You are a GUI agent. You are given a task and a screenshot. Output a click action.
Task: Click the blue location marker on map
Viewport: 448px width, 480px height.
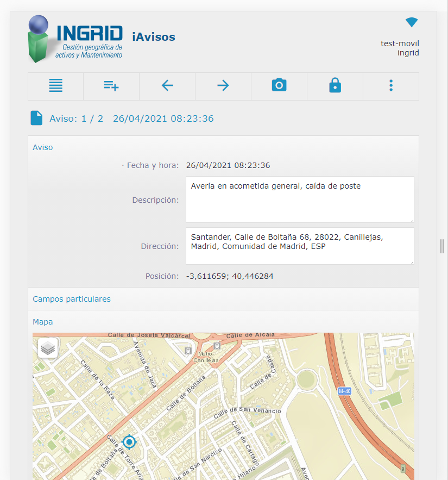(x=129, y=442)
